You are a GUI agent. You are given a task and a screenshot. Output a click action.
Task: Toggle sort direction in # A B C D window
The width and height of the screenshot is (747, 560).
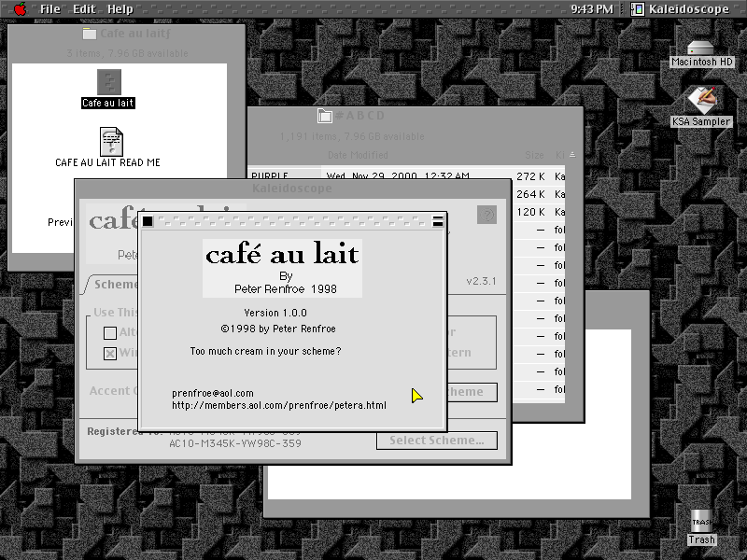[572, 155]
